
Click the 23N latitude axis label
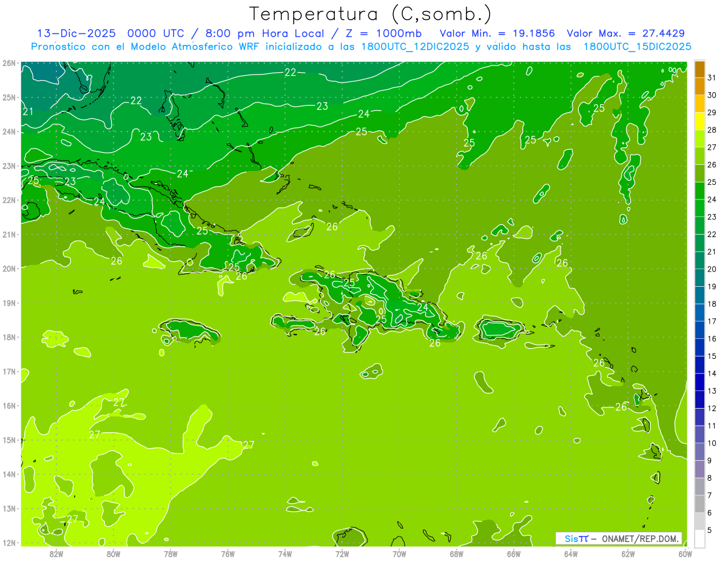[x=9, y=166]
